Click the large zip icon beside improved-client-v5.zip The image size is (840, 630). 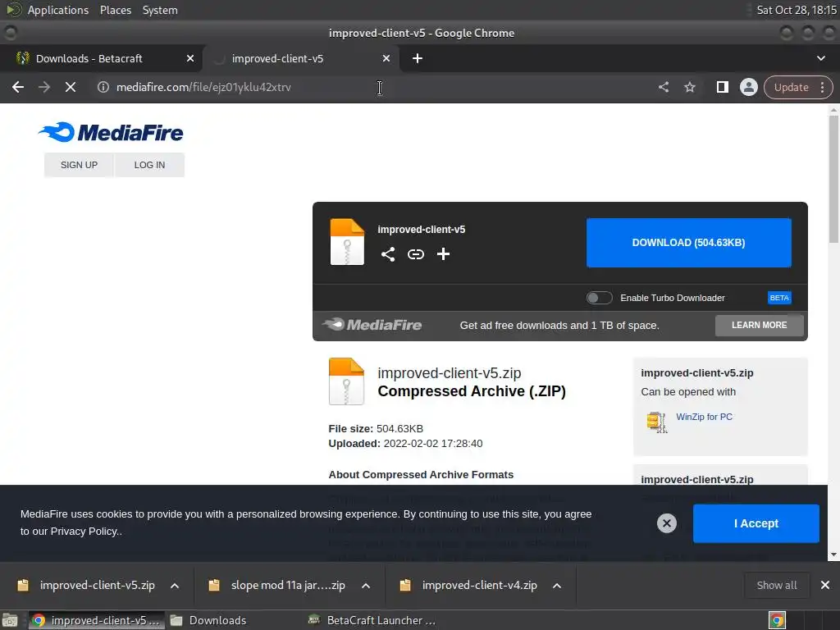[347, 381]
